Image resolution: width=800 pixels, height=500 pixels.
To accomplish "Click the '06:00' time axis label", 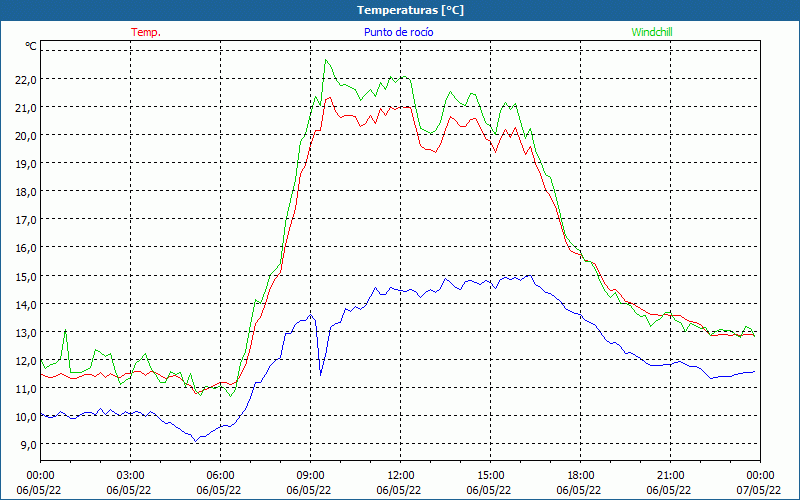I will click(x=220, y=475).
